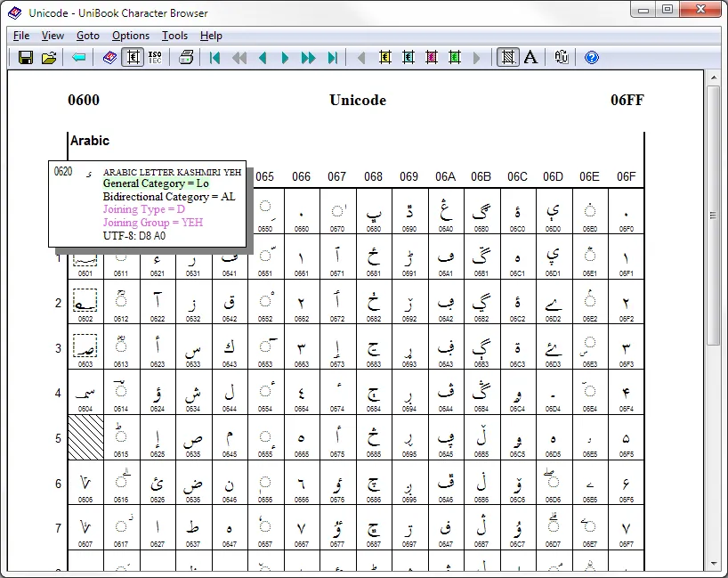Open the Tools menu
The width and height of the screenshot is (728, 578).
(175, 36)
